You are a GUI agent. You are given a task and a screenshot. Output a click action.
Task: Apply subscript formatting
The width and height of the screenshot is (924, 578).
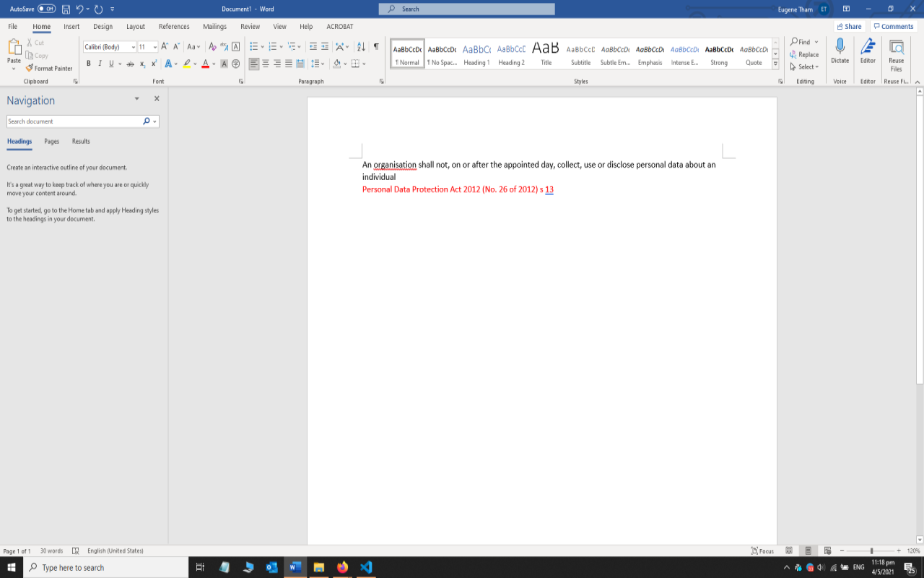pyautogui.click(x=143, y=64)
